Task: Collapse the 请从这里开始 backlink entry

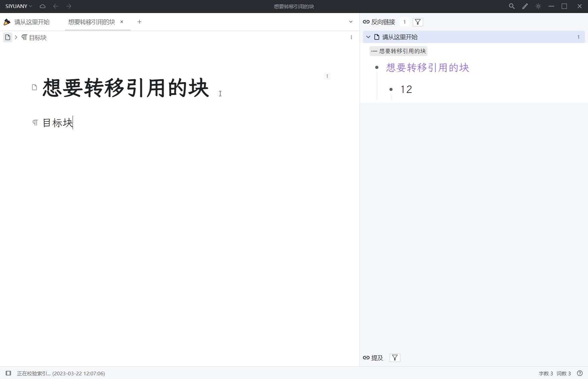Action: pos(368,37)
